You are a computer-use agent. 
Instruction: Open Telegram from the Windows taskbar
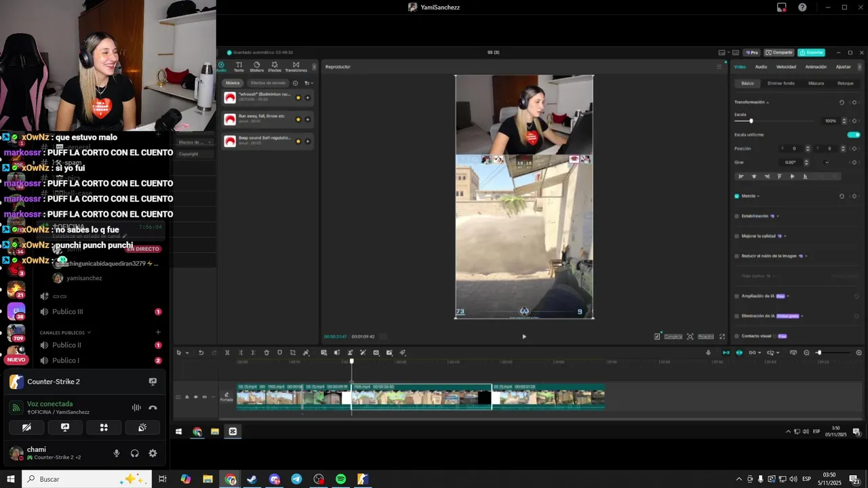(x=296, y=479)
